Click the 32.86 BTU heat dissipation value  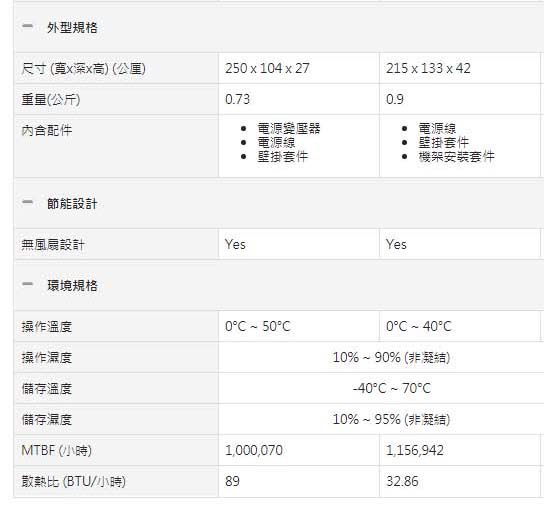(402, 481)
